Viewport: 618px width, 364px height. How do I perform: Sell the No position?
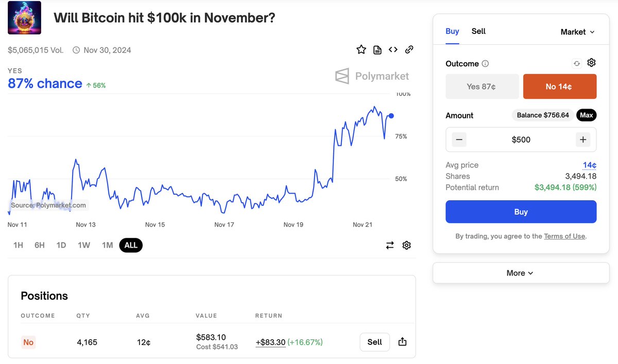[x=375, y=342]
